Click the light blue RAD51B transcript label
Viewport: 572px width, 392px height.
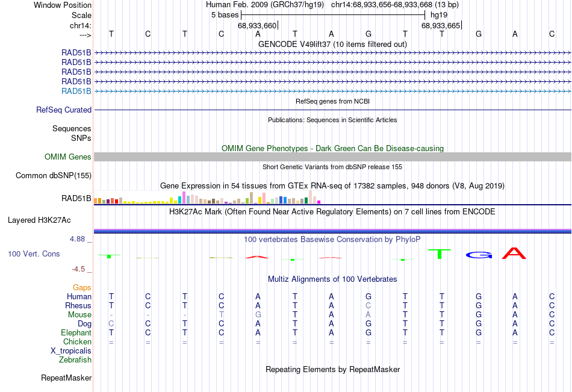76,92
